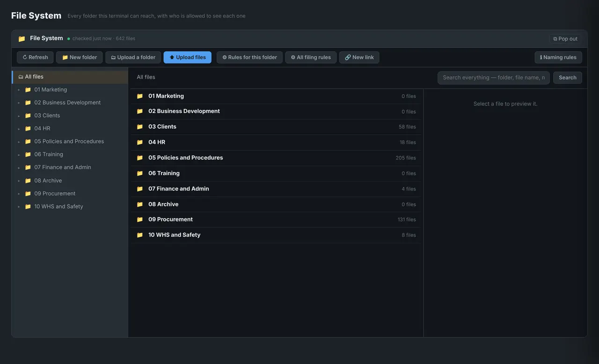Focus the Search everything input field

point(494,78)
